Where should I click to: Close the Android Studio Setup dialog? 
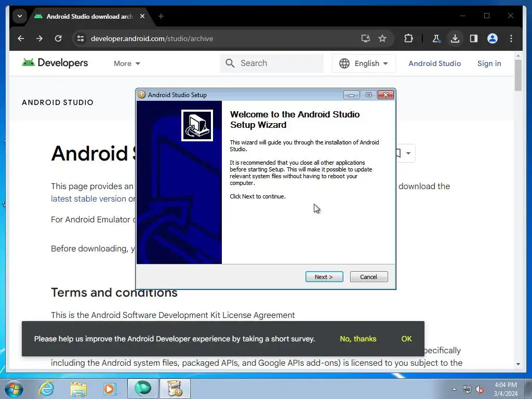point(385,95)
